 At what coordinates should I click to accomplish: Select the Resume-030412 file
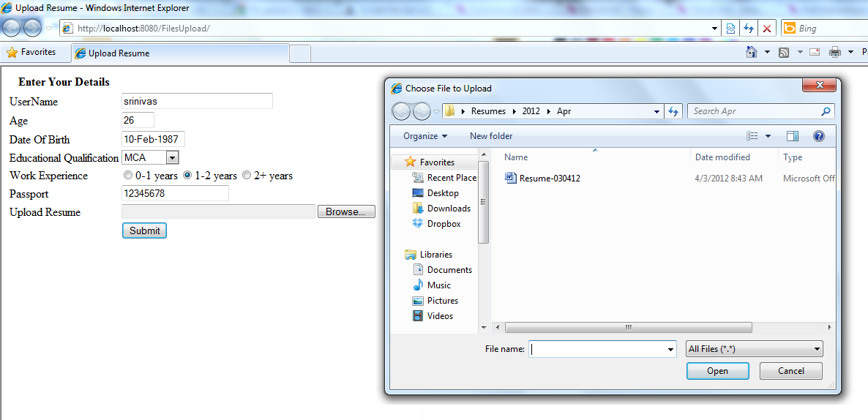[x=542, y=179]
